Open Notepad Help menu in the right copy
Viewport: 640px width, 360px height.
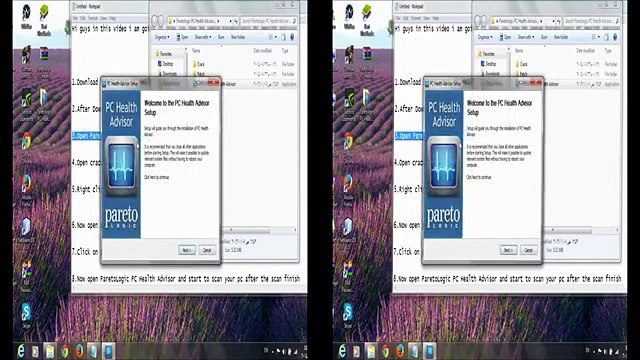[x=436, y=18]
